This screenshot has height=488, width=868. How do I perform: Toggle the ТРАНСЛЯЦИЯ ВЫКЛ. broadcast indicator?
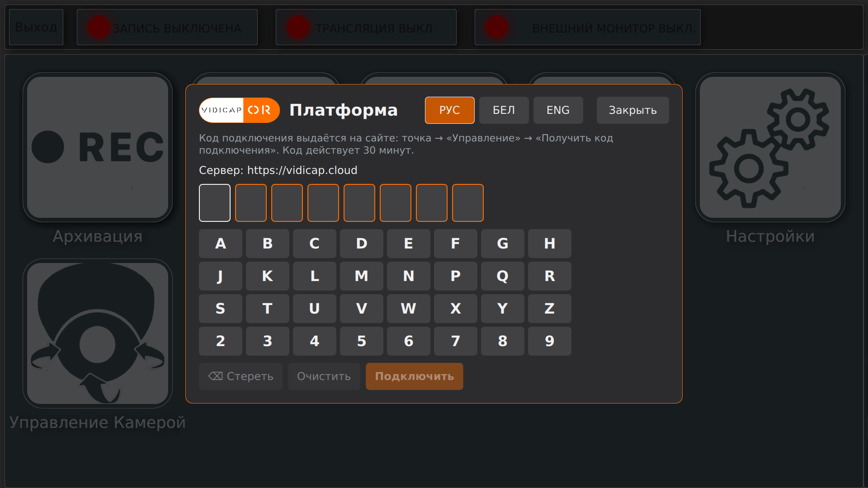pyautogui.click(x=366, y=27)
